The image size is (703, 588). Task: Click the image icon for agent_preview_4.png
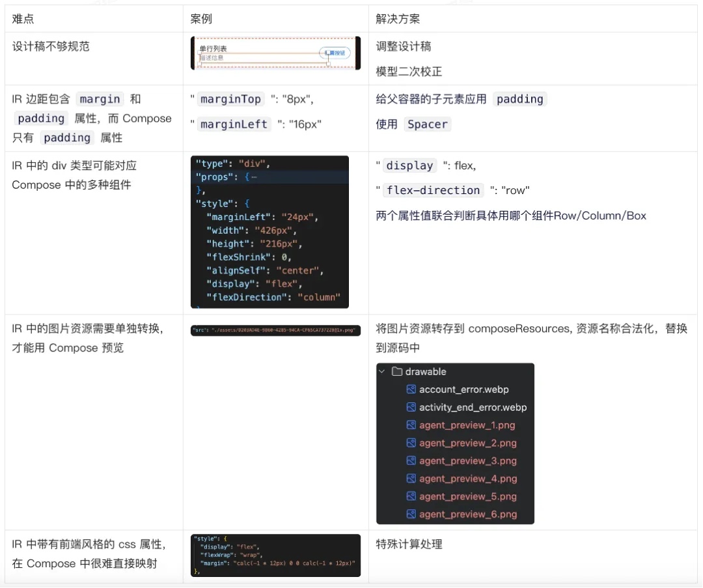pos(411,479)
